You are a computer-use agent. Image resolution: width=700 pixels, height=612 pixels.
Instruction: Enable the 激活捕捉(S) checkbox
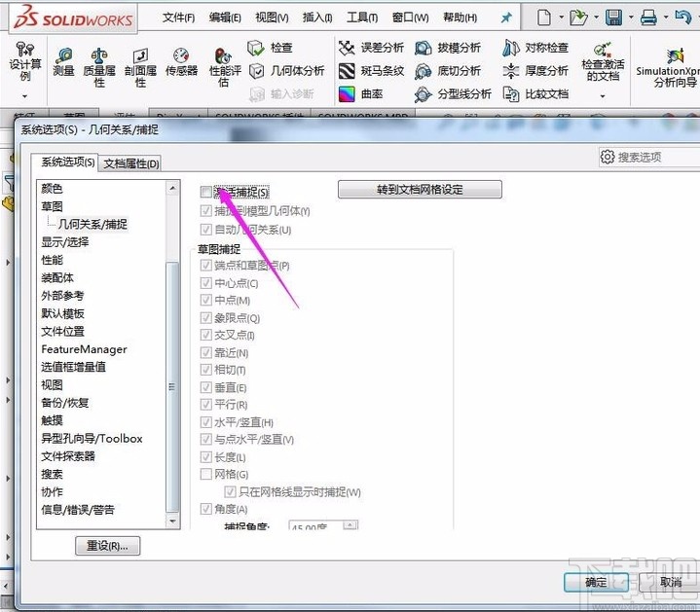[x=205, y=193]
